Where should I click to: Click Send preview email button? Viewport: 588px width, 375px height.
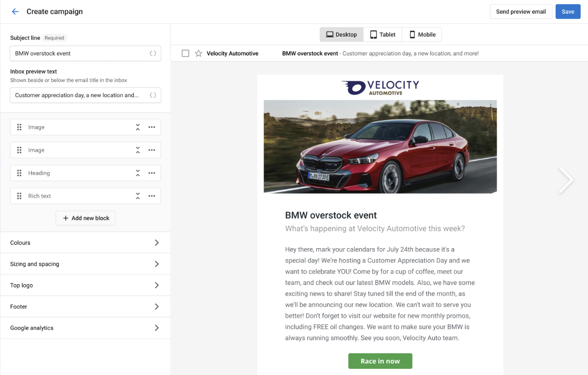[521, 11]
